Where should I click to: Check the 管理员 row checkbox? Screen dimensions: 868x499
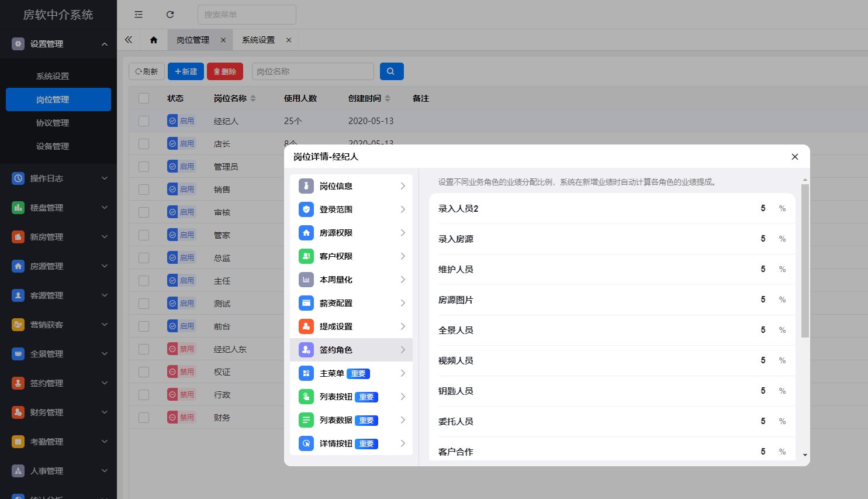144,167
